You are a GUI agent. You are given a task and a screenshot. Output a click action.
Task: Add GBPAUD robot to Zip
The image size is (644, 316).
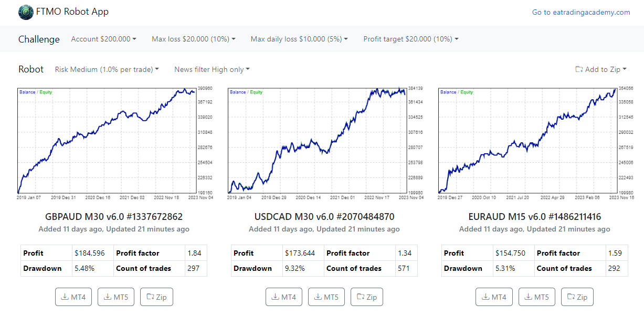point(156,297)
